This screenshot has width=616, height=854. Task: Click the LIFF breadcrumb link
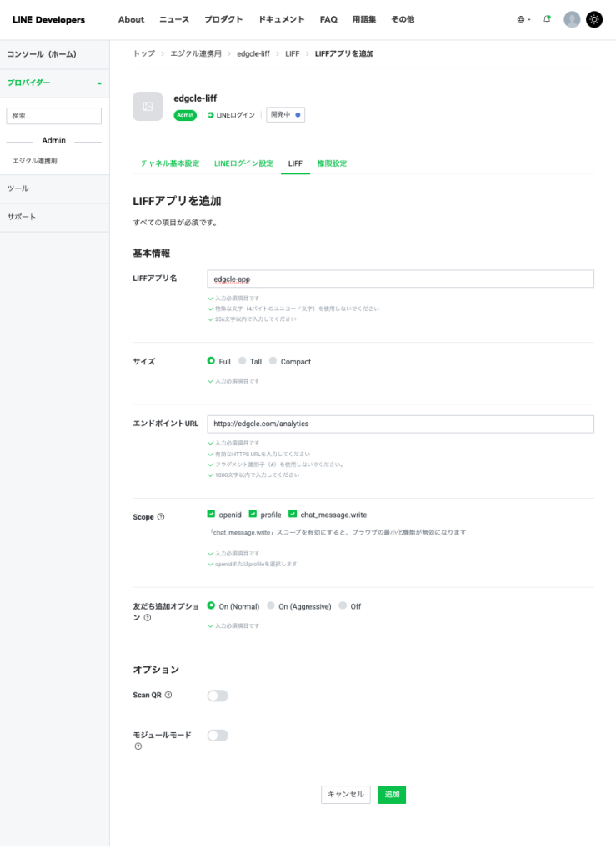click(x=293, y=54)
